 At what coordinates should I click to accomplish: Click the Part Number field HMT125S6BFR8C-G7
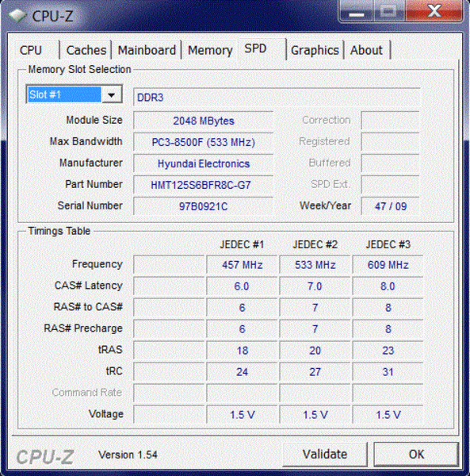[203, 185]
